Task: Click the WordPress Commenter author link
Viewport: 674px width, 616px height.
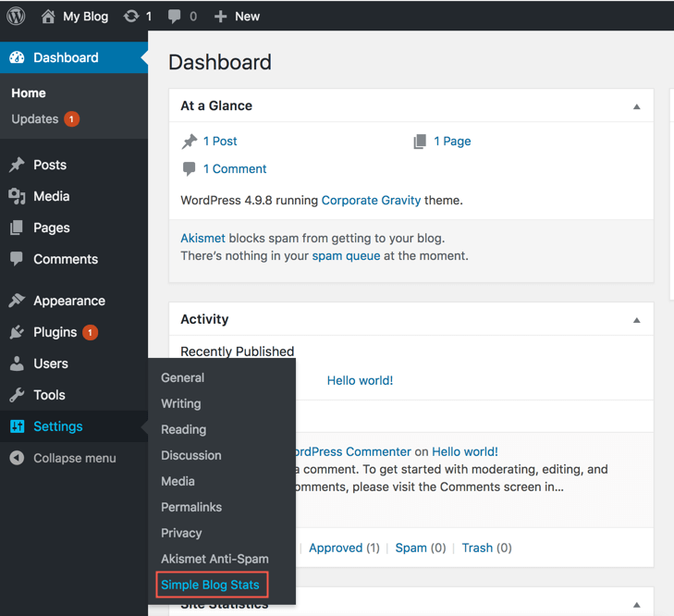Action: click(x=353, y=451)
